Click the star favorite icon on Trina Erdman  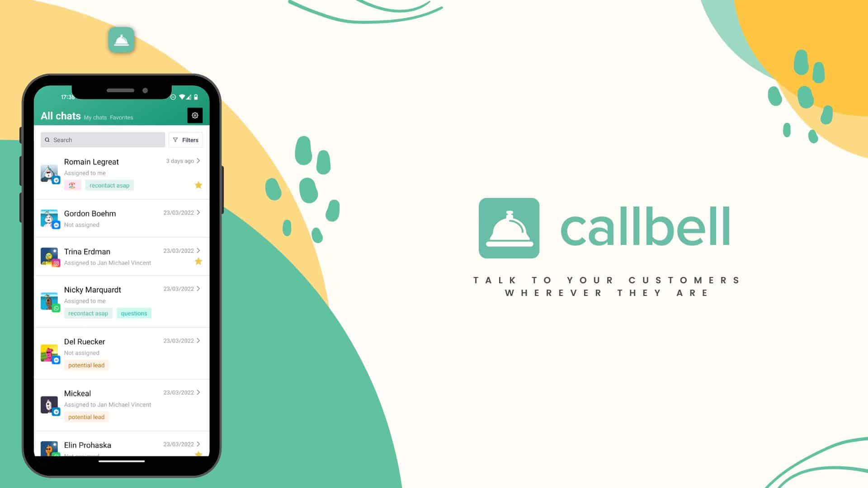coord(198,261)
